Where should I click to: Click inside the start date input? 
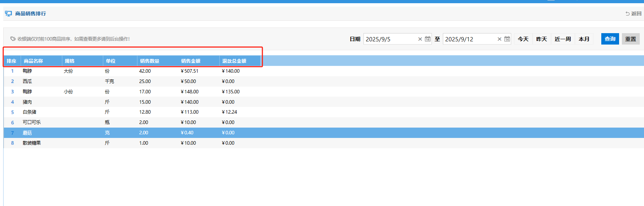pyautogui.click(x=390, y=39)
